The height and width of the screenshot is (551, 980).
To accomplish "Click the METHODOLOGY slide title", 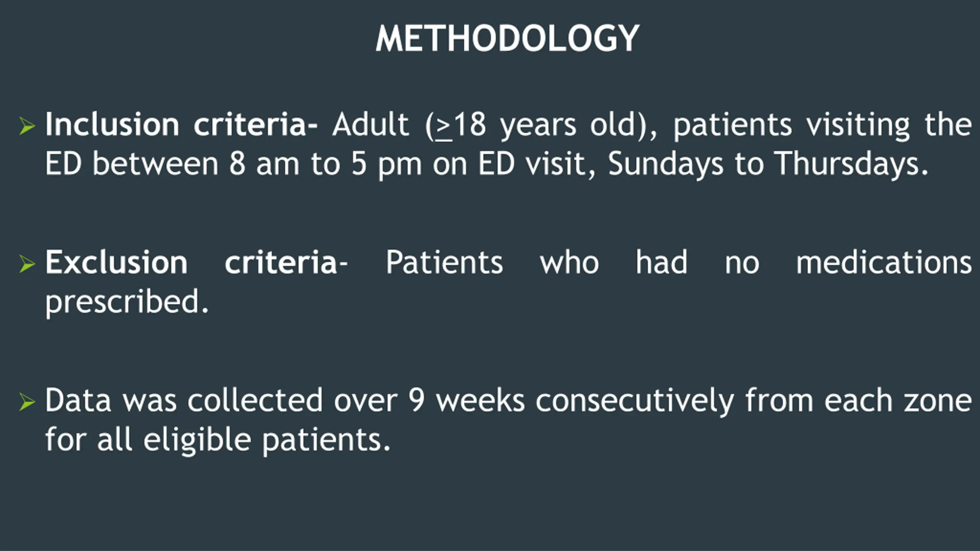I will pos(507,38).
